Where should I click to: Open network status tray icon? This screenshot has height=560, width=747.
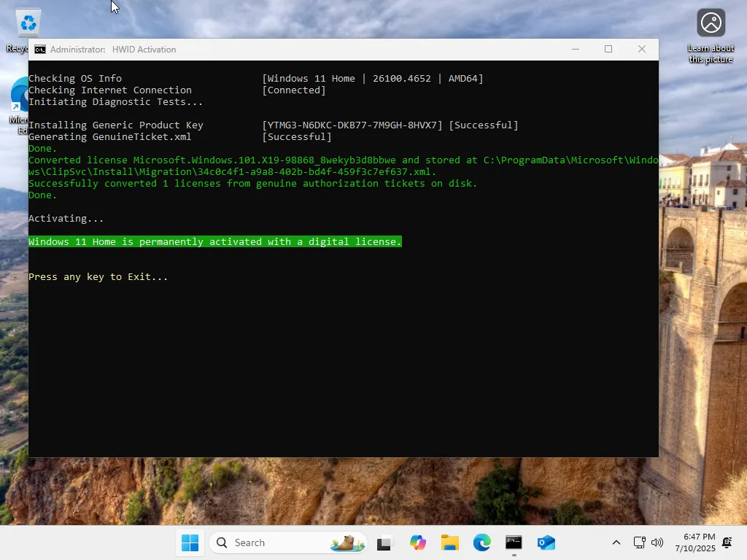click(639, 542)
